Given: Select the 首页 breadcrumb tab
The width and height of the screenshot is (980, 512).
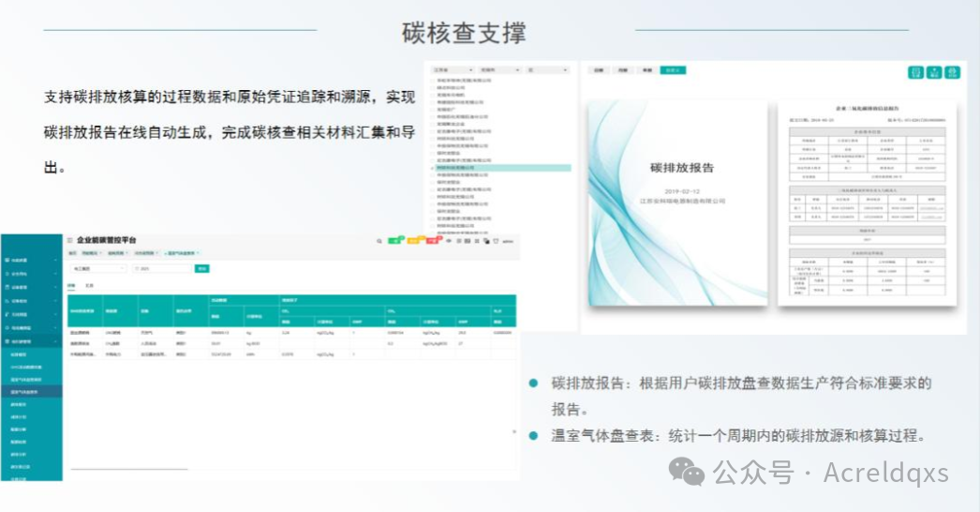Looking at the screenshot, I should click(x=72, y=253).
